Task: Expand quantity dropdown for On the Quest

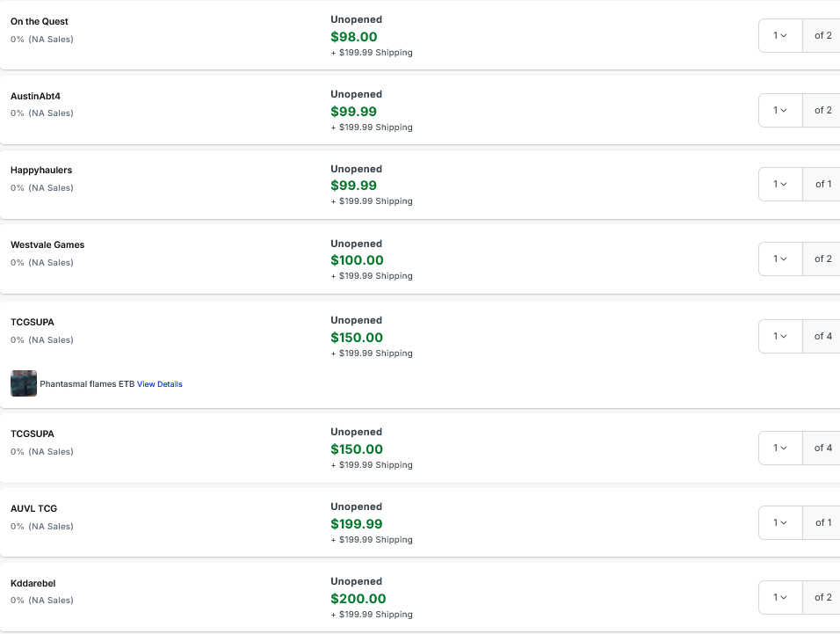Action: coord(780,36)
